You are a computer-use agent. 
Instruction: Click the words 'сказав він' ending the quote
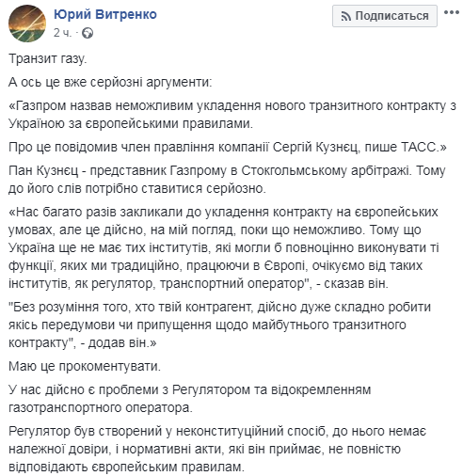tap(356, 283)
